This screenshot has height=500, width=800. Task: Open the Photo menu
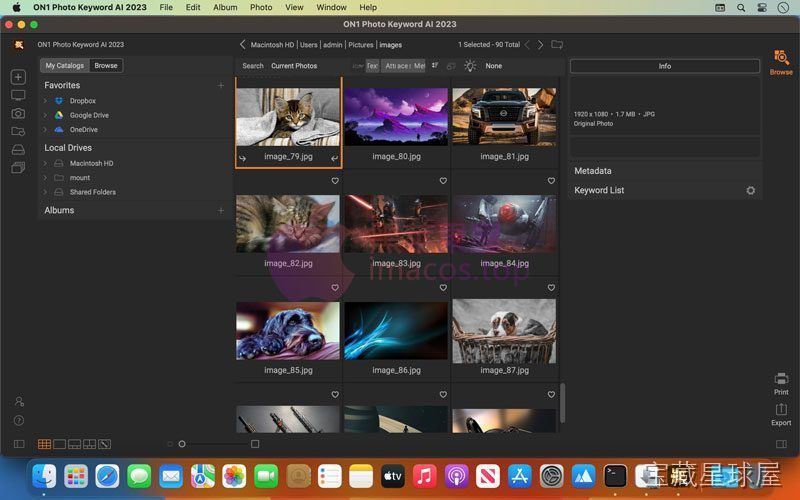pyautogui.click(x=261, y=7)
